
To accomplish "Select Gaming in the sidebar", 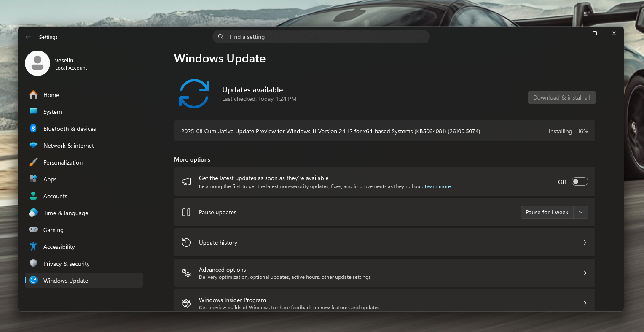I will click(x=84, y=230).
